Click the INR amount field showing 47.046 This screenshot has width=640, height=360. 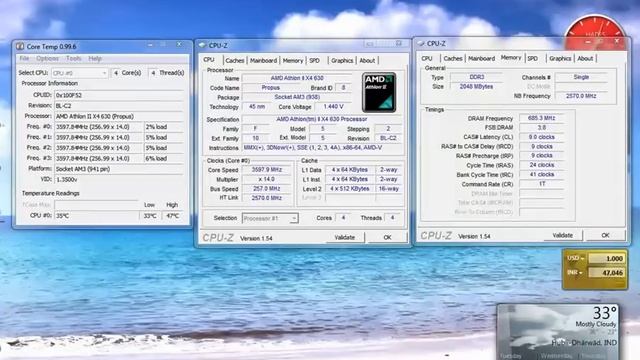(606, 272)
